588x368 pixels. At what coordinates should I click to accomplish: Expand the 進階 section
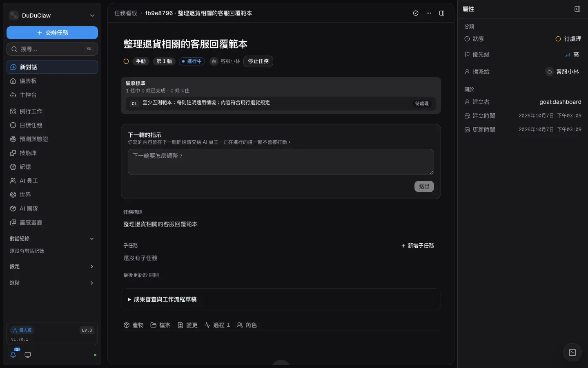coord(52,283)
